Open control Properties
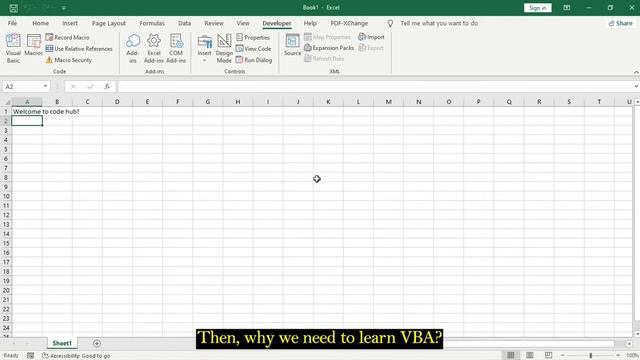Screen dimensions: 640x360 click(x=253, y=37)
